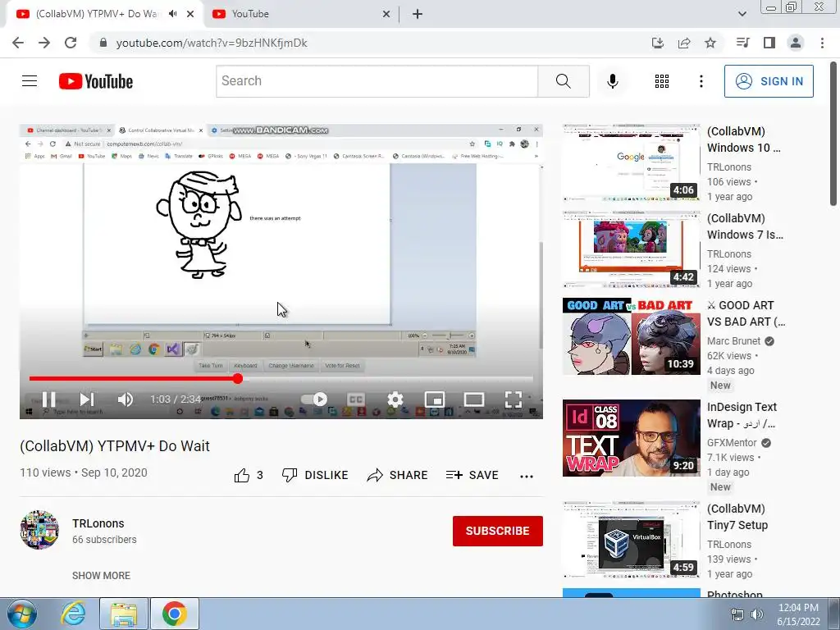Click the DISLIKE button
840x630 pixels.
315,475
